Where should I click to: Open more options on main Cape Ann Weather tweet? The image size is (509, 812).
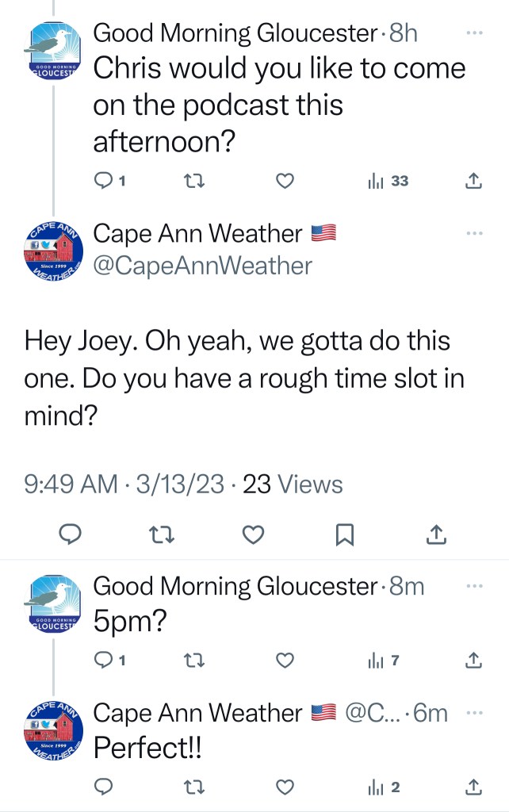point(474,234)
